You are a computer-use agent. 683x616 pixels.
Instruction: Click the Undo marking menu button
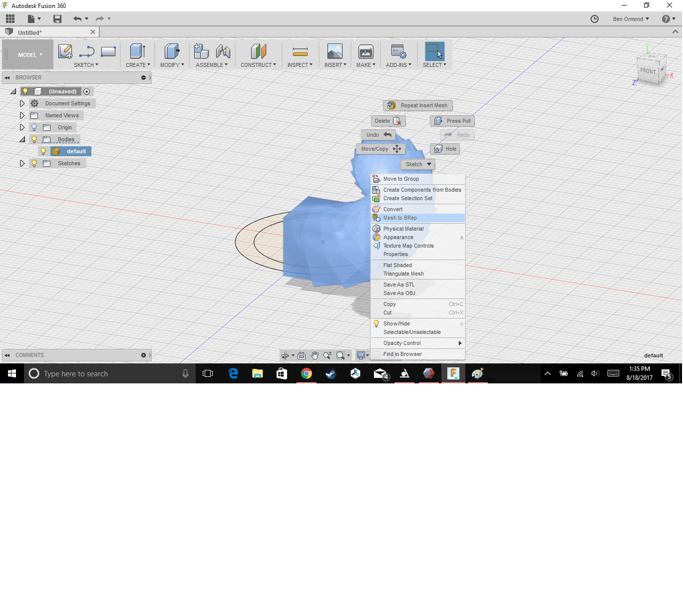coord(378,135)
